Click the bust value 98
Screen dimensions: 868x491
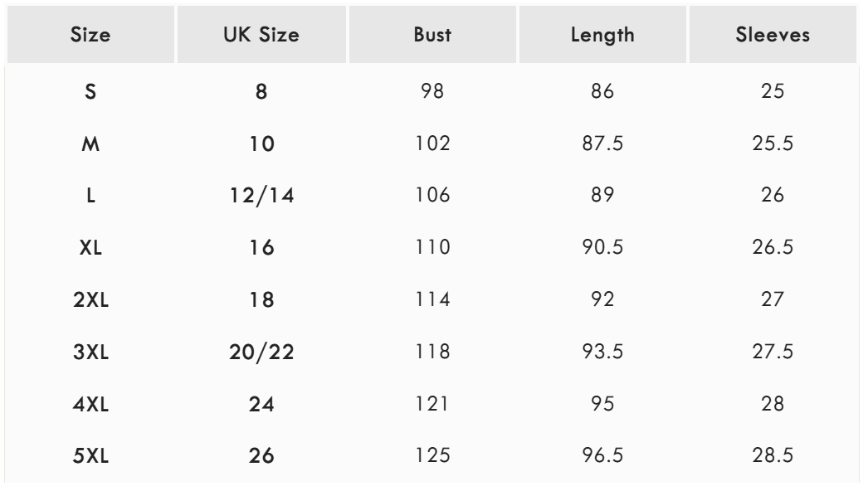click(432, 93)
